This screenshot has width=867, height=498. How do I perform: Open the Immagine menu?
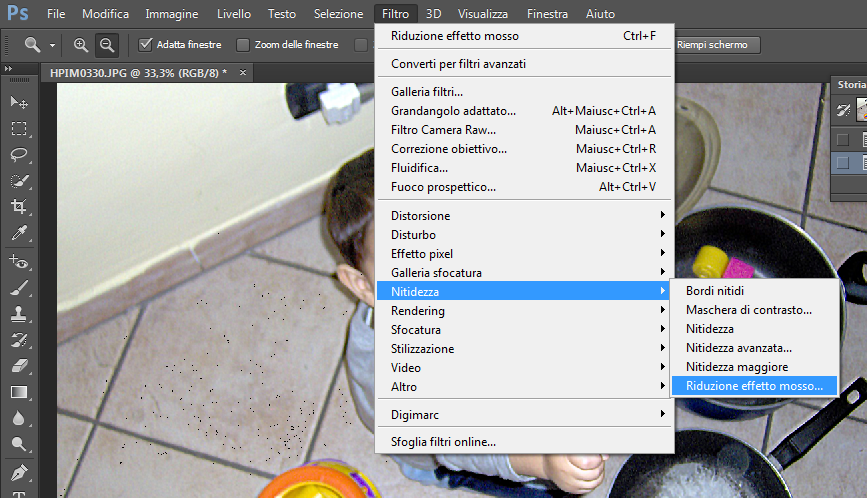(171, 14)
